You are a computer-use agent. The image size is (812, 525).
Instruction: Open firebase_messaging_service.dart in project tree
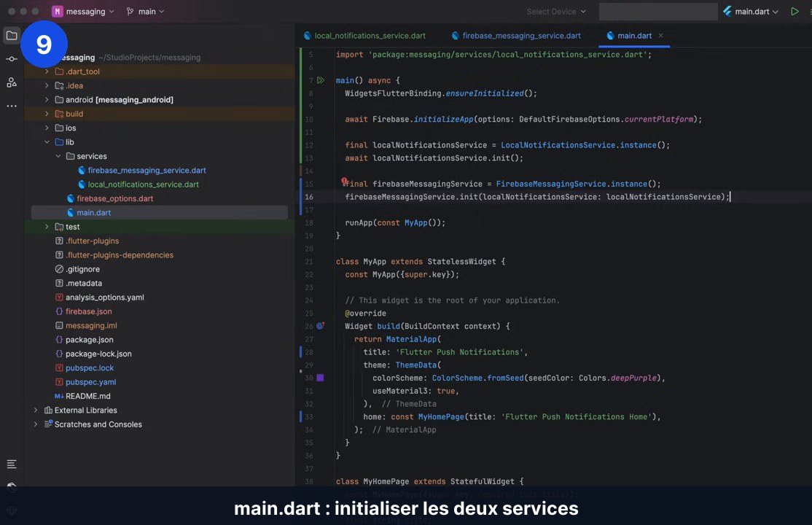point(147,170)
